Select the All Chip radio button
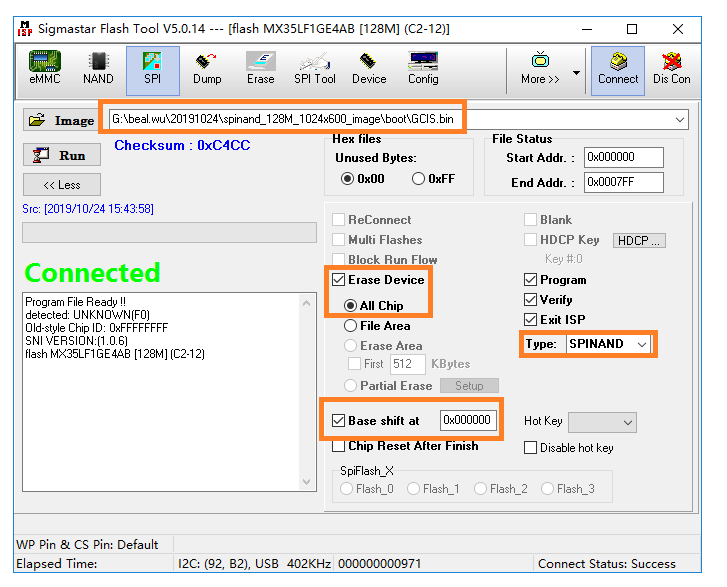Image resolution: width=727 pixels, height=587 pixels. [350, 306]
